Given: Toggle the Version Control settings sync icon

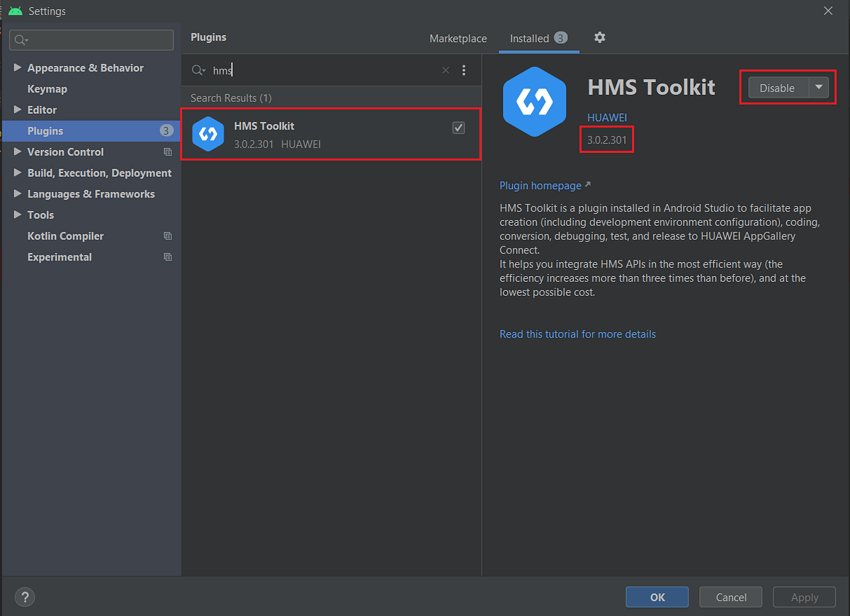Looking at the screenshot, I should 167,152.
